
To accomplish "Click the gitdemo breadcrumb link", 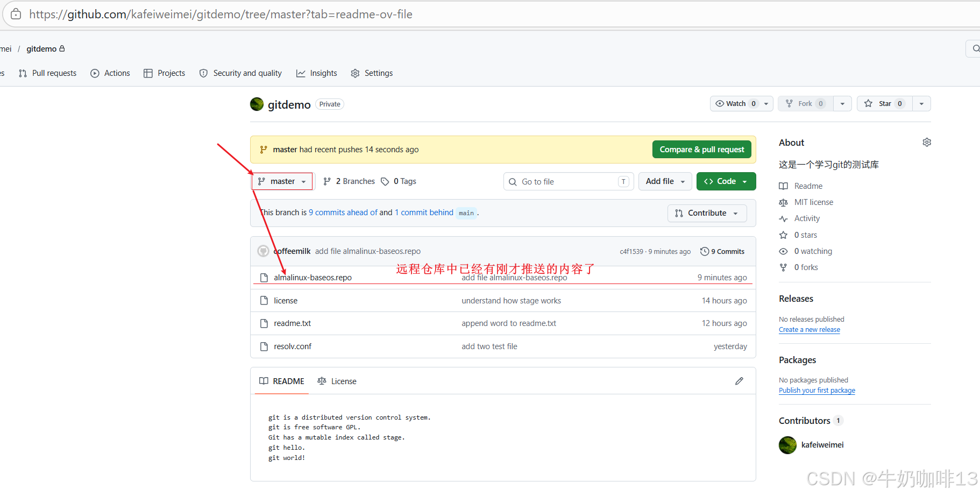I will [41, 49].
